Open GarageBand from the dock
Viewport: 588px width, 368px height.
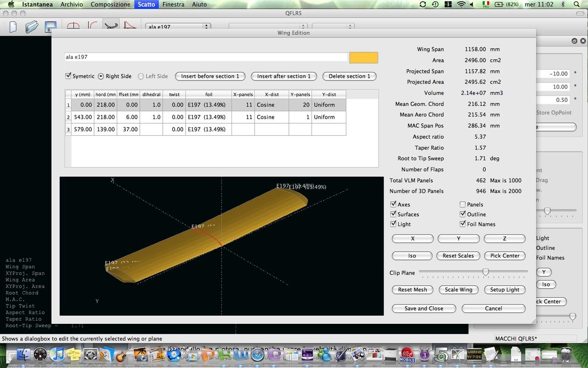pyautogui.click(x=122, y=355)
